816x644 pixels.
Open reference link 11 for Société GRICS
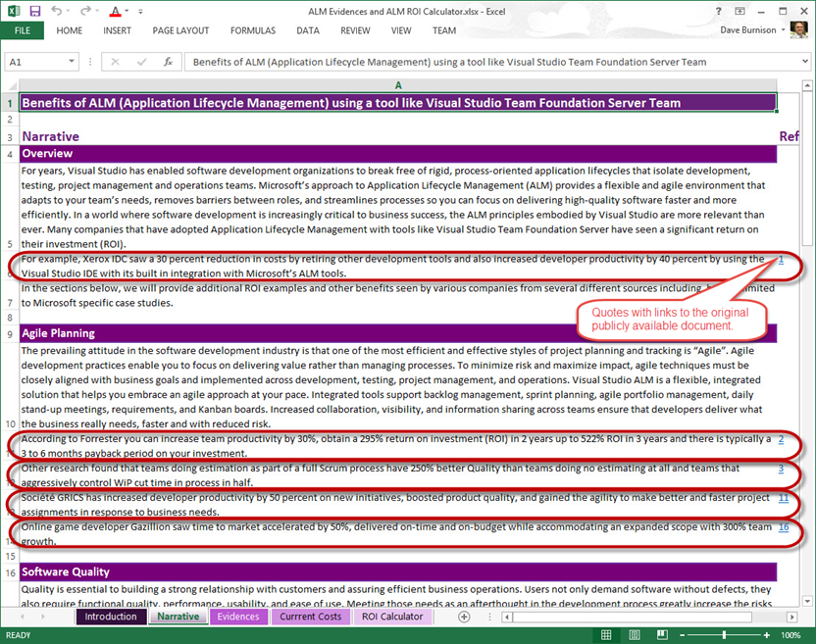(x=784, y=498)
